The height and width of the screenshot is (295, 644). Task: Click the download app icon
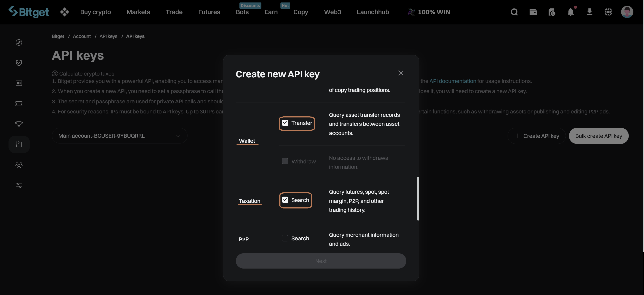[589, 12]
